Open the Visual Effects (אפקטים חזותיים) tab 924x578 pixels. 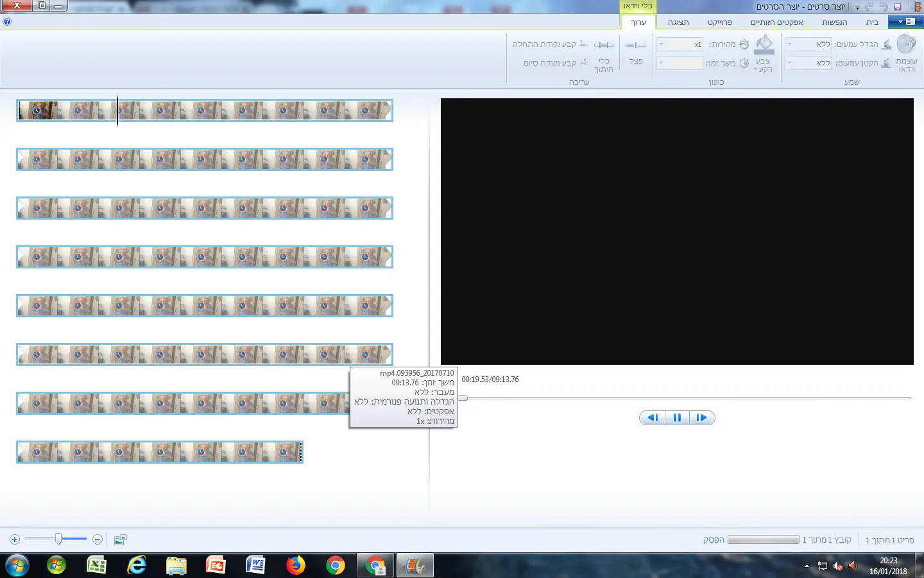(x=776, y=22)
